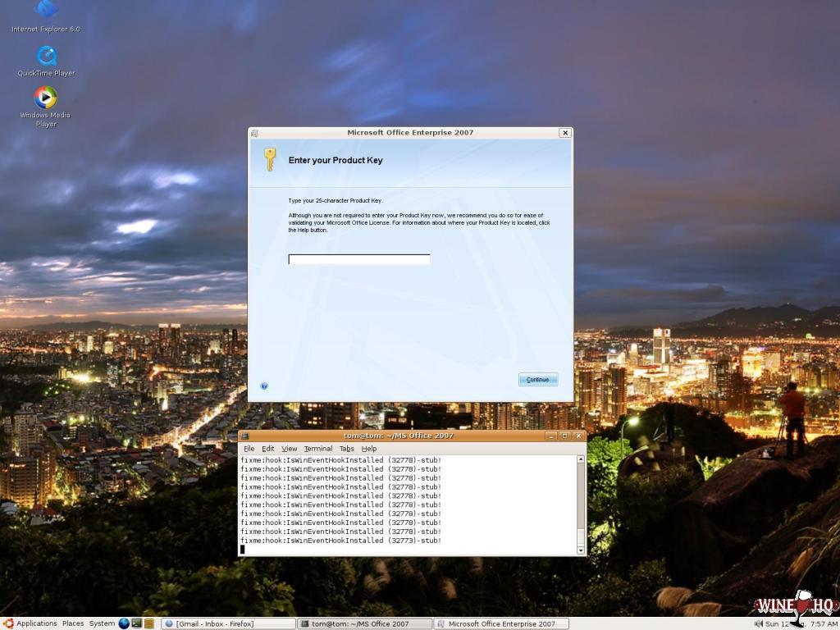Switch to Microsoft Office Enterprise 2007 taskbar item
Viewport: 840px width, 630px height.
click(x=501, y=623)
